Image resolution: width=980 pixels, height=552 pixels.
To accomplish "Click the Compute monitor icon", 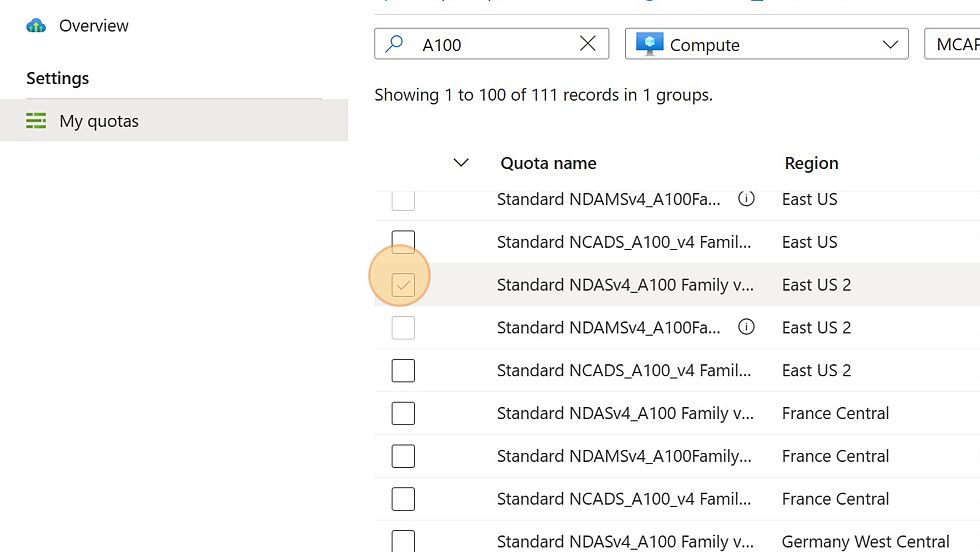I will click(649, 44).
